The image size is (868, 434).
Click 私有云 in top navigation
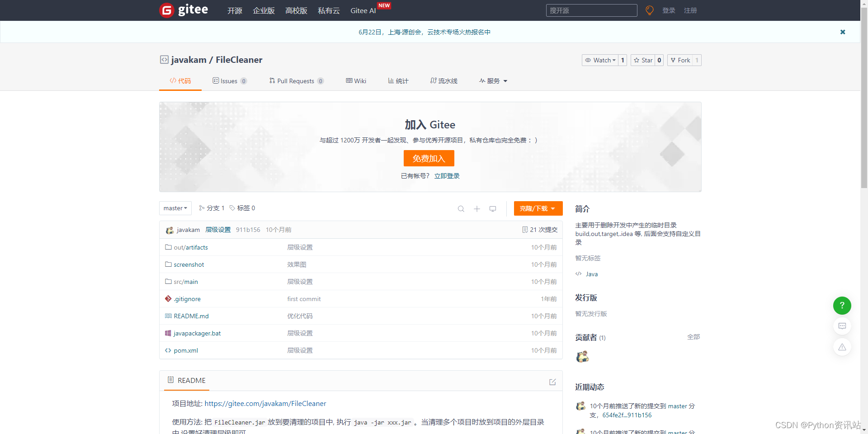click(329, 10)
